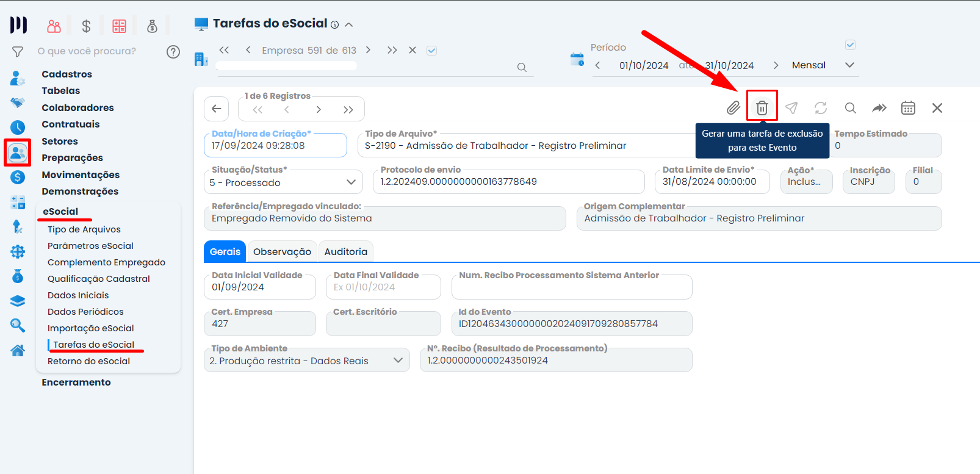Toggle the checkbox above the Mensal period
Viewport: 980px width, 474px height.
click(850, 45)
